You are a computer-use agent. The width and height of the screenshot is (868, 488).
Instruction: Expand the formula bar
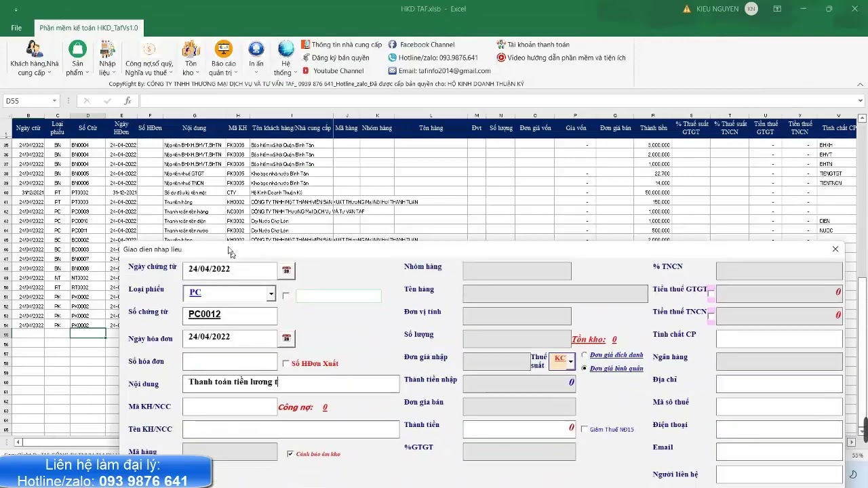click(860, 101)
